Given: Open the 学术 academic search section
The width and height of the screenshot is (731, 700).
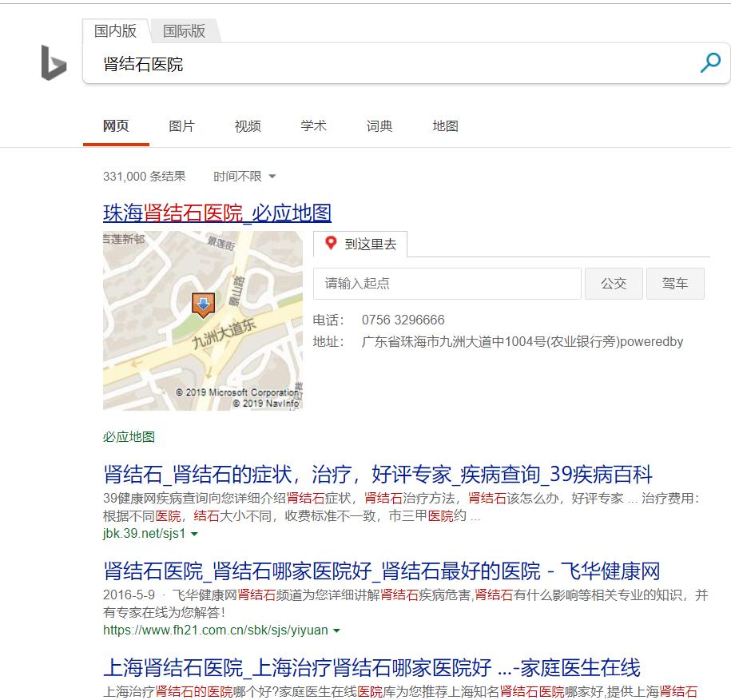Looking at the screenshot, I should click(x=312, y=125).
